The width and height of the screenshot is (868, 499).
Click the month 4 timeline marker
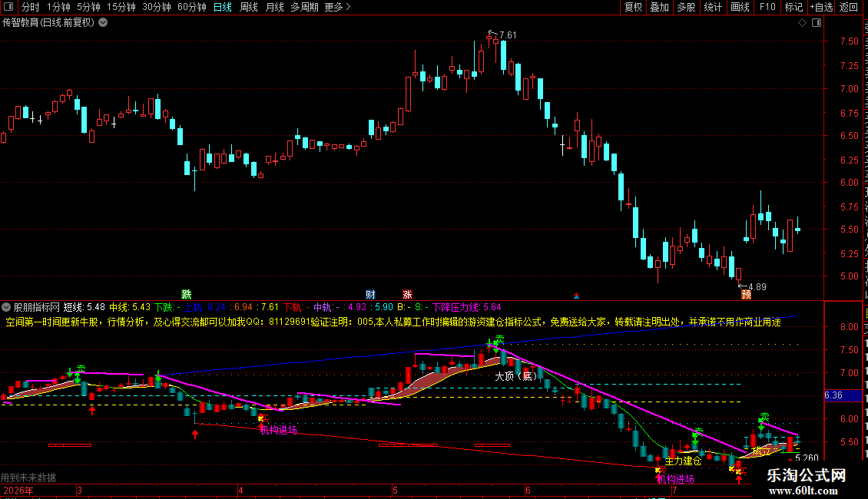click(x=240, y=490)
